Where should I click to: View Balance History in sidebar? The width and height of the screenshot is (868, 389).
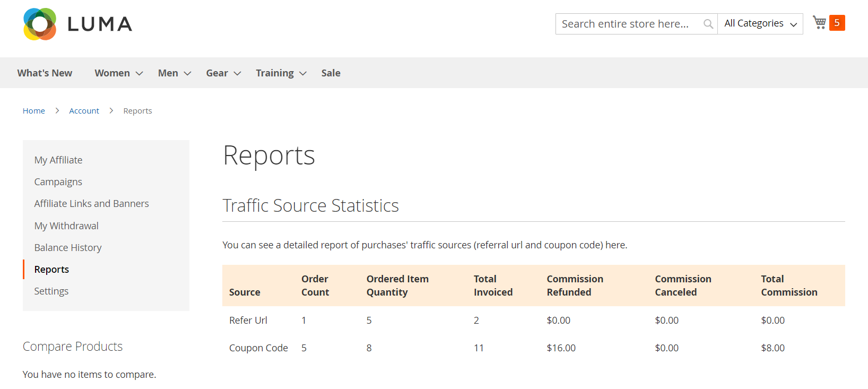(68, 248)
